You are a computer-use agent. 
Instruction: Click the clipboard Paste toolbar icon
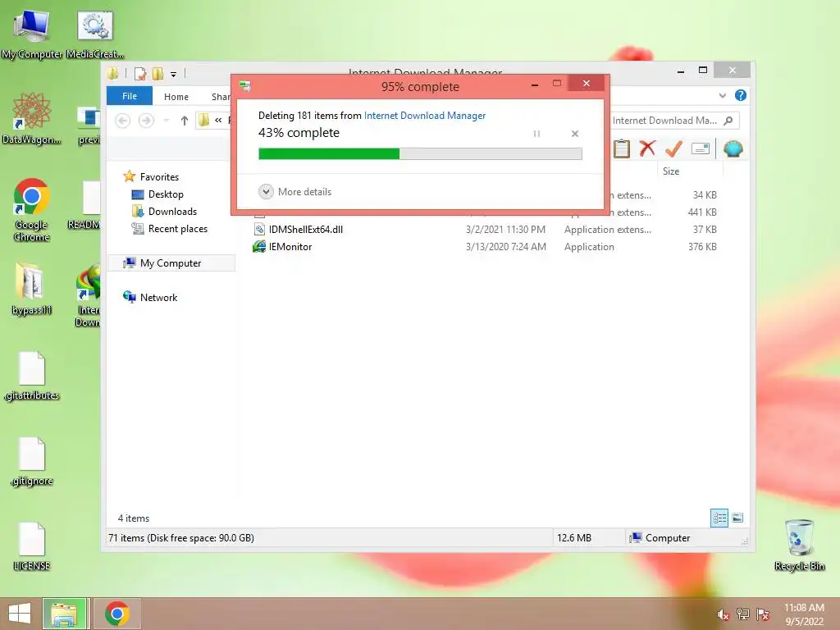[x=622, y=148]
